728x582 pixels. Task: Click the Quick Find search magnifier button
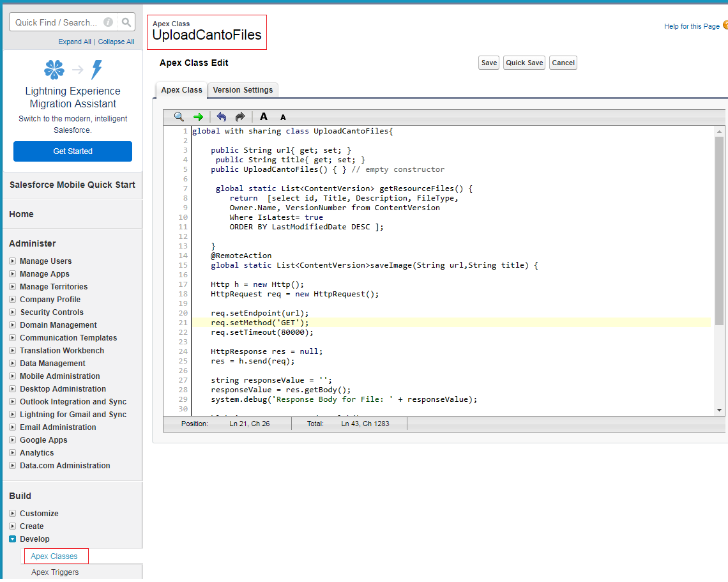[126, 22]
